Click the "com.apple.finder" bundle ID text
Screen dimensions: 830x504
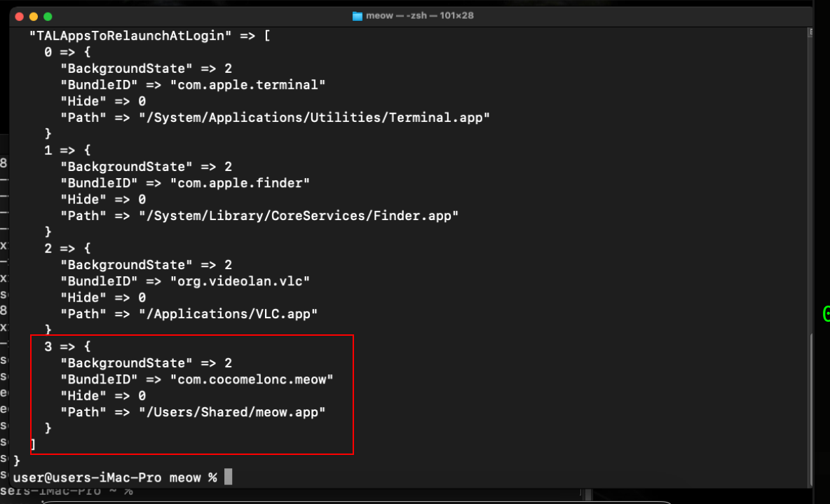[240, 183]
